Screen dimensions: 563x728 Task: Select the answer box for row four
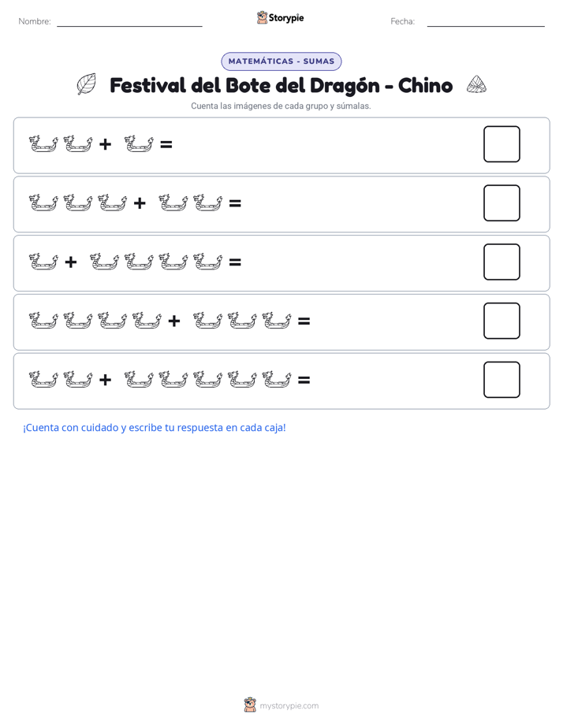tap(501, 321)
